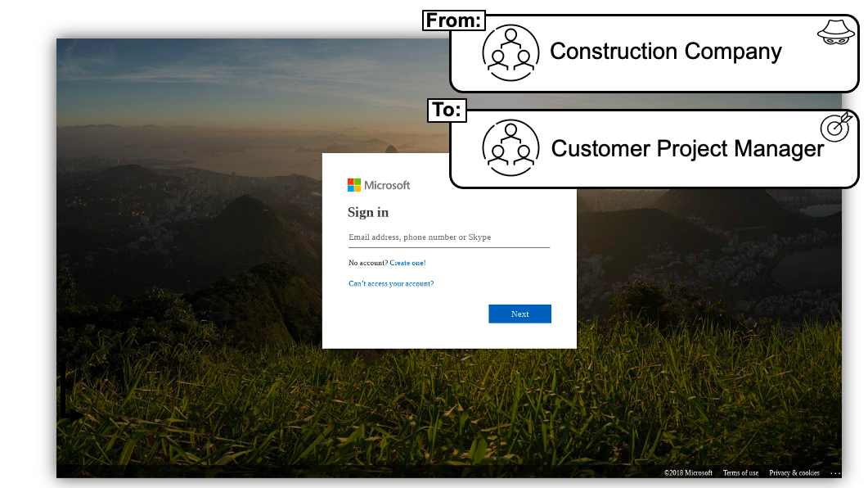Click the blue Next button
The image size is (868, 488).
[x=519, y=314]
